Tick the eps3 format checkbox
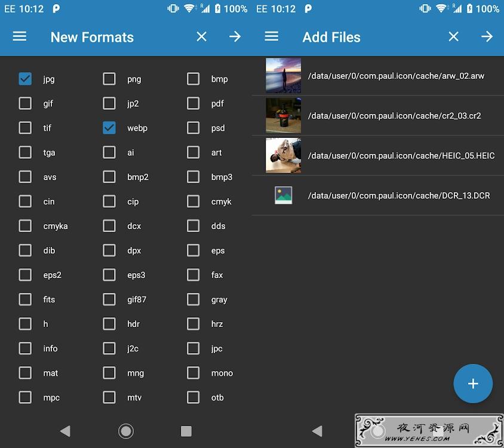The image size is (504, 448). tap(109, 275)
